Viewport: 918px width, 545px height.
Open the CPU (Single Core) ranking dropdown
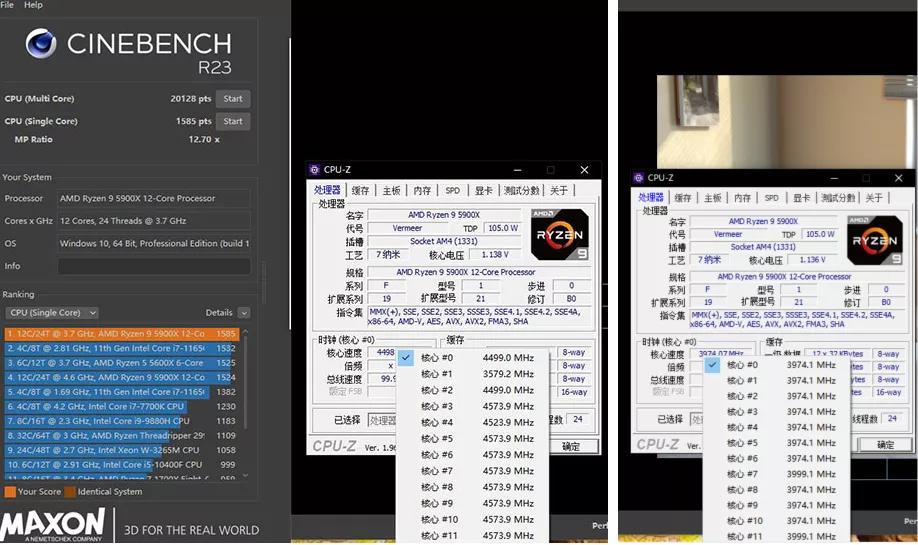52,313
